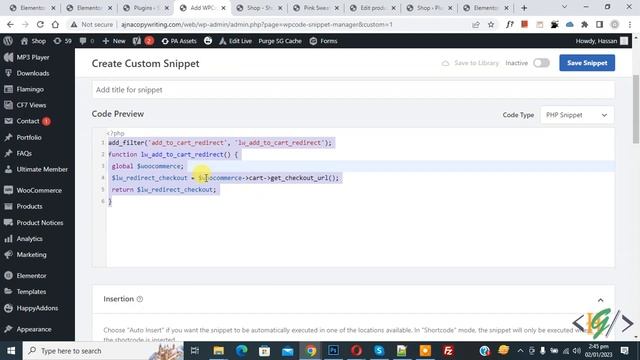Switch to the Edit product tab
This screenshot has height=360, width=640.
point(373,8)
